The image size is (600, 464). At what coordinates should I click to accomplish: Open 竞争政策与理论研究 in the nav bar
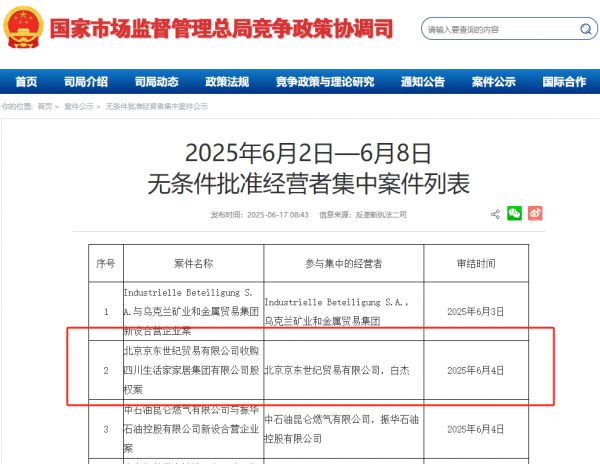click(x=324, y=82)
